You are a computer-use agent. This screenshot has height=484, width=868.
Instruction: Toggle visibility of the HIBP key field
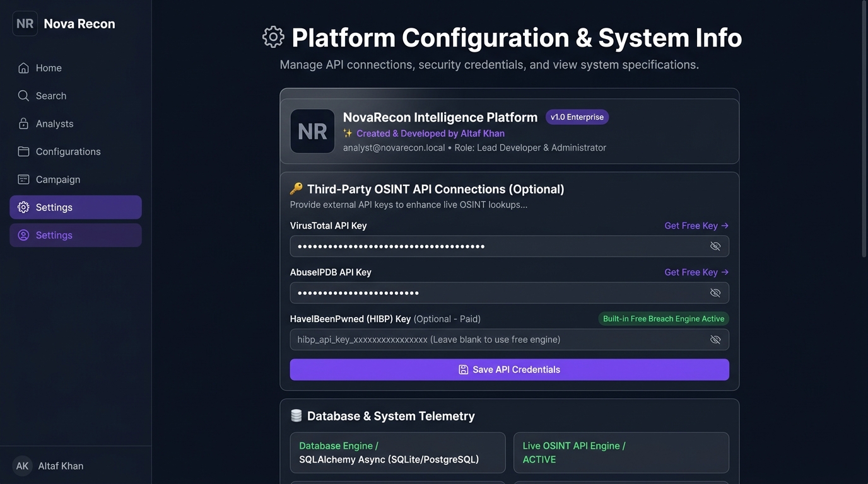pyautogui.click(x=715, y=340)
